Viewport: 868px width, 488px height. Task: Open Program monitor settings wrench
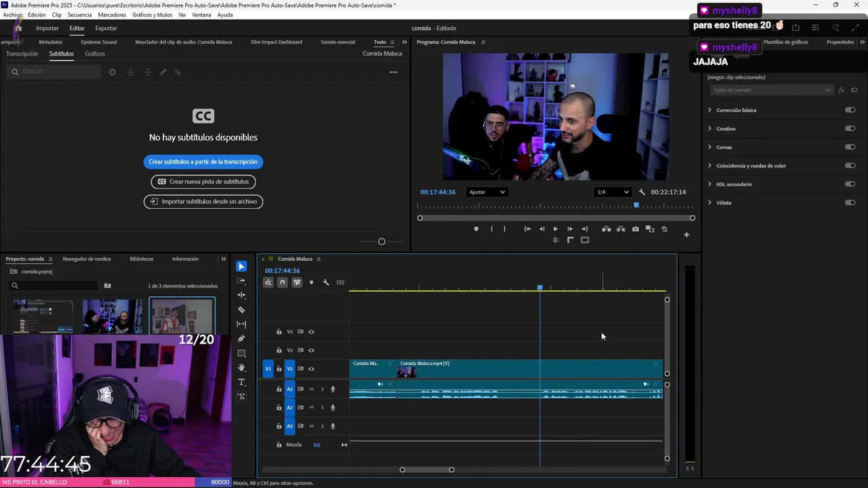click(642, 192)
